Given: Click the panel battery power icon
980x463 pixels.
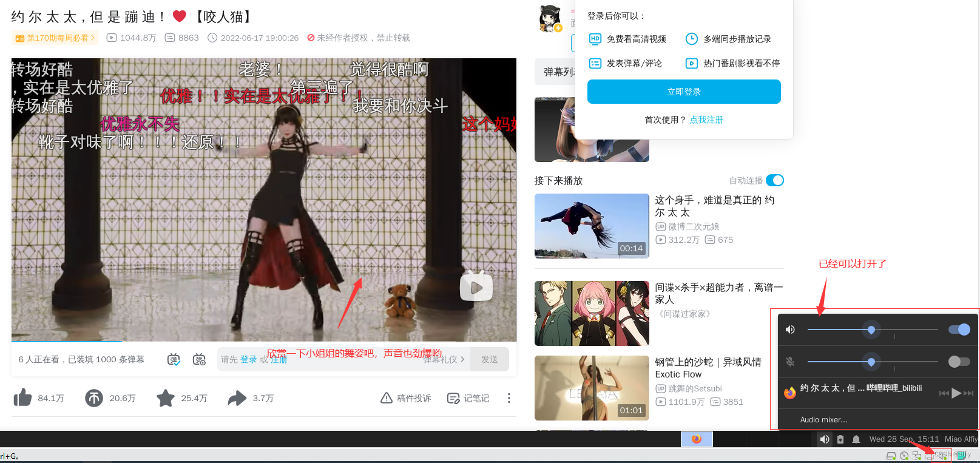Looking at the screenshot, I should click(x=840, y=439).
